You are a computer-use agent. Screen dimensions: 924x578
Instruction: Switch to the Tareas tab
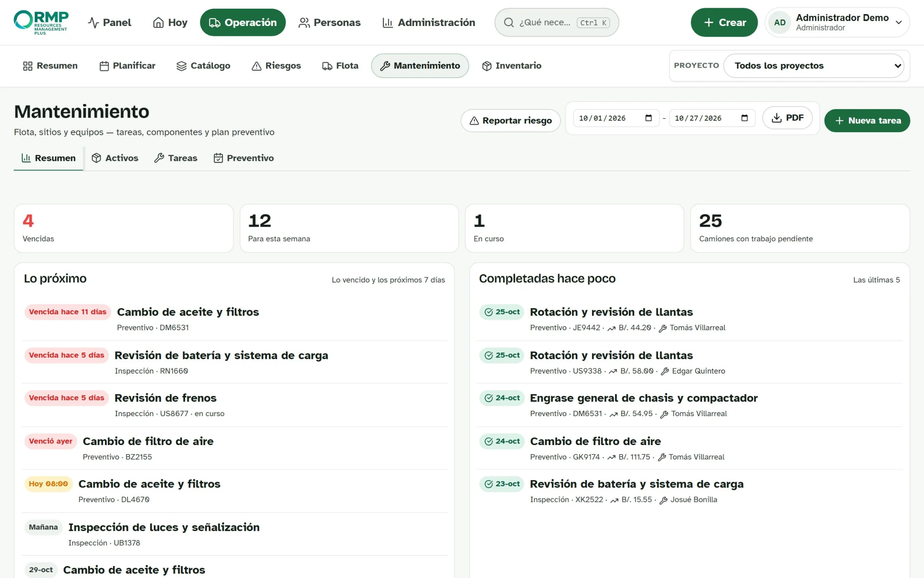click(176, 158)
